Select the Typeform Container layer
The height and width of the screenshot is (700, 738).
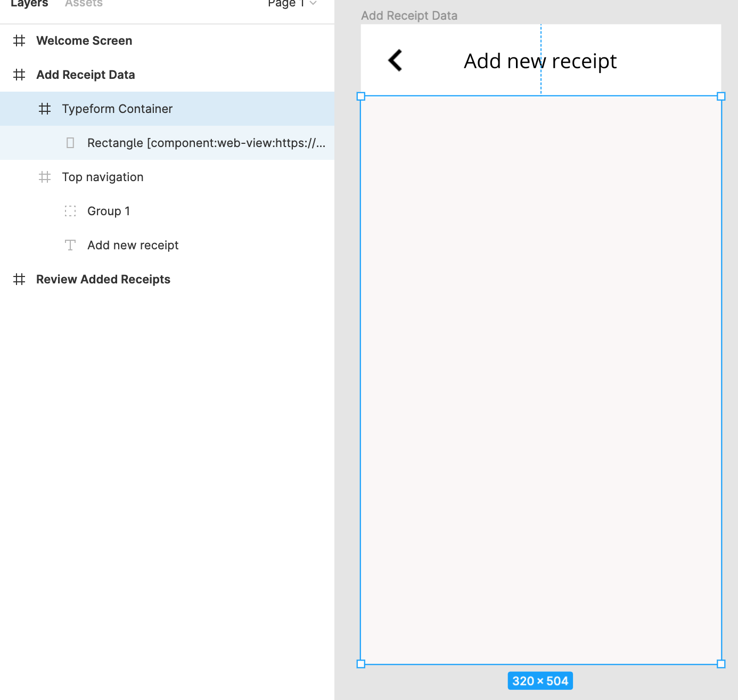point(167,109)
